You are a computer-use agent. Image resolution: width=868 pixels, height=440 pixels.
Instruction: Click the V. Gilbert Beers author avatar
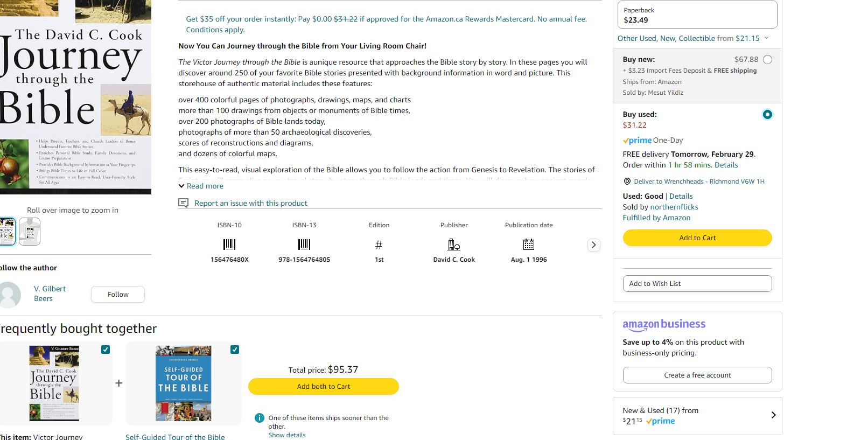point(10,294)
